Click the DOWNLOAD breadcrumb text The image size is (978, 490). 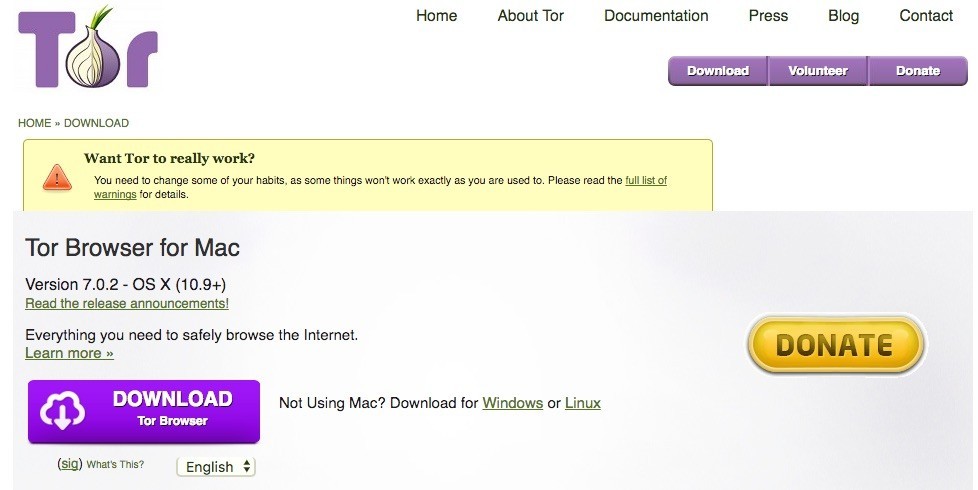96,123
